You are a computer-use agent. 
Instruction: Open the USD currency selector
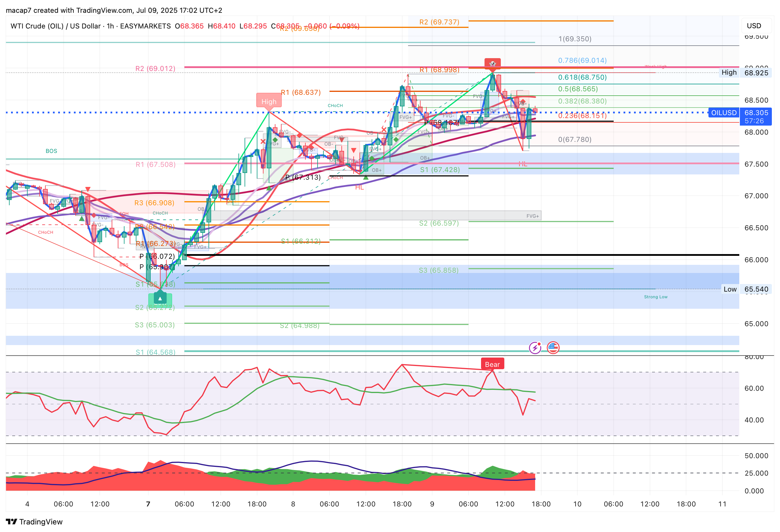pyautogui.click(x=754, y=26)
